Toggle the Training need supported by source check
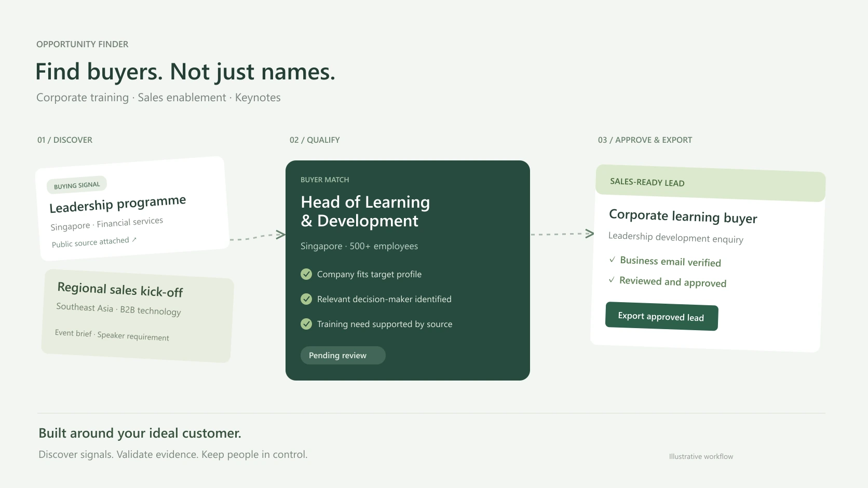The width and height of the screenshot is (868, 488). click(306, 324)
